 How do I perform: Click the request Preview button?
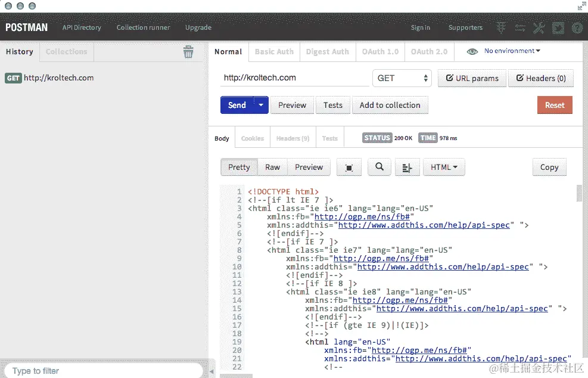point(292,105)
